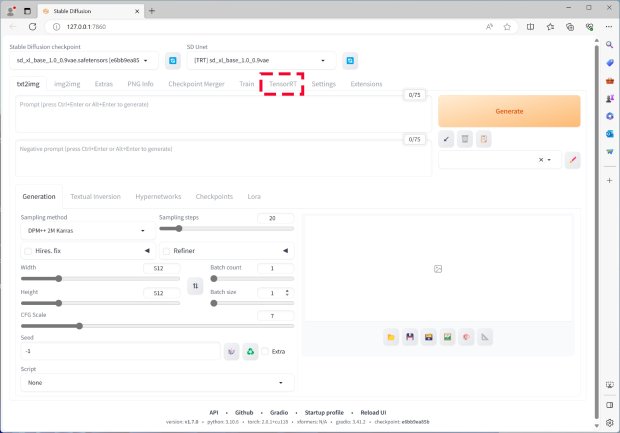Open browser split screen icon
Screen dimensions: 620x433
tap(530, 27)
